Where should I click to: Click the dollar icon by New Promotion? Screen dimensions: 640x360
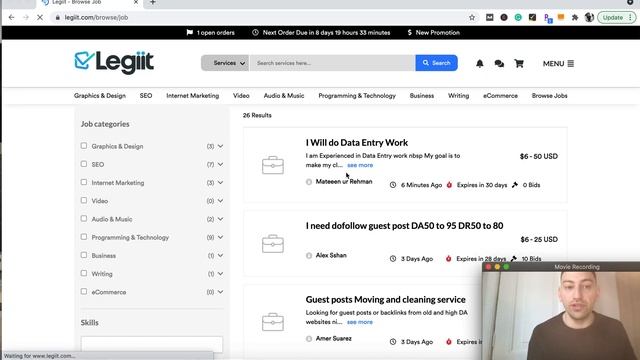409,32
